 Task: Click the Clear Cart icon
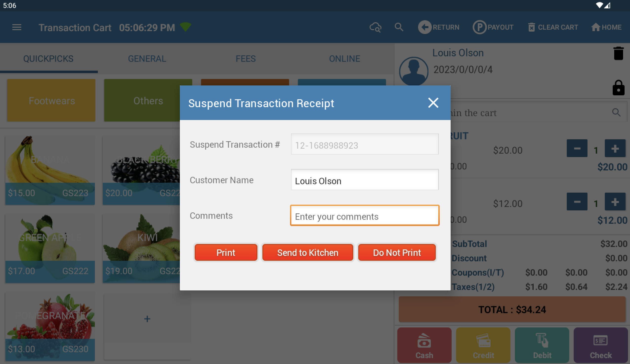click(532, 27)
